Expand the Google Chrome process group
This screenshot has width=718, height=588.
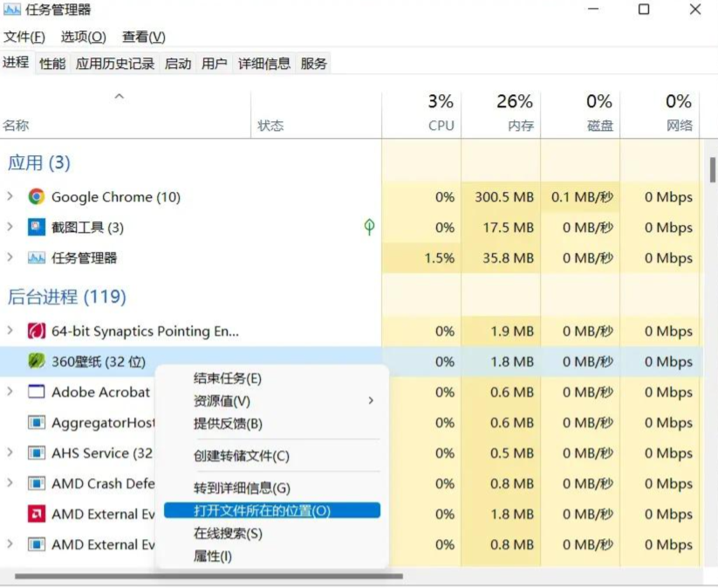pos(10,197)
